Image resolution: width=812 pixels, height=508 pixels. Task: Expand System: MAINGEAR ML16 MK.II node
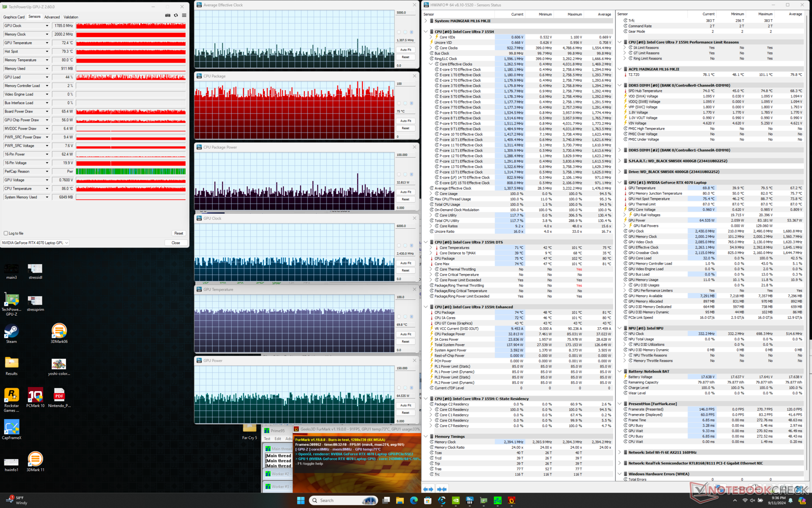pyautogui.click(x=426, y=21)
